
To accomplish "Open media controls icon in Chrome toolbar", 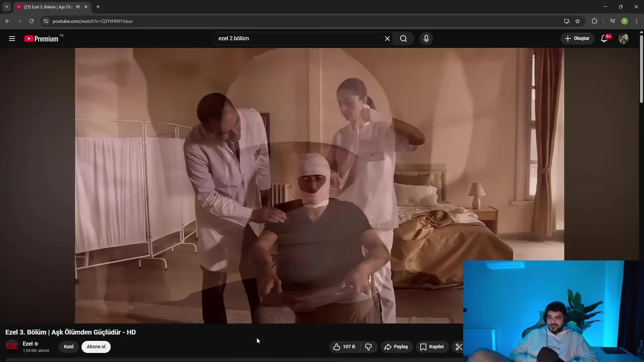I will click(612, 21).
